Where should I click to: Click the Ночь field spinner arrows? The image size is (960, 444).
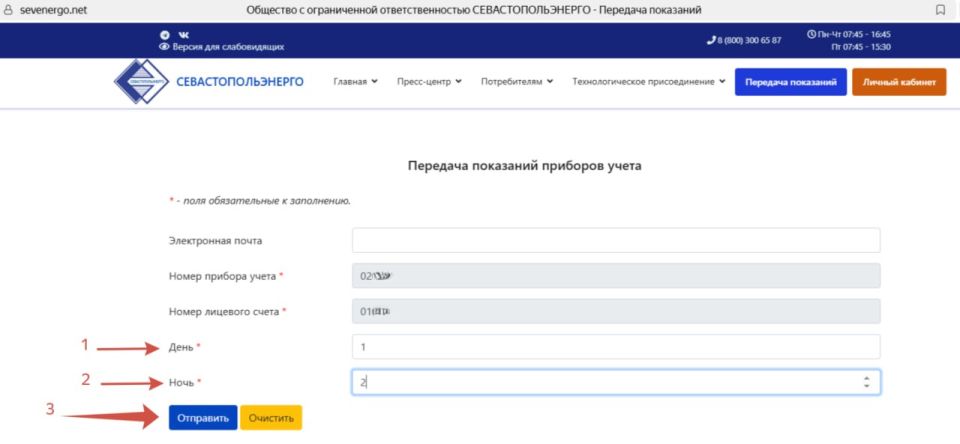865,382
